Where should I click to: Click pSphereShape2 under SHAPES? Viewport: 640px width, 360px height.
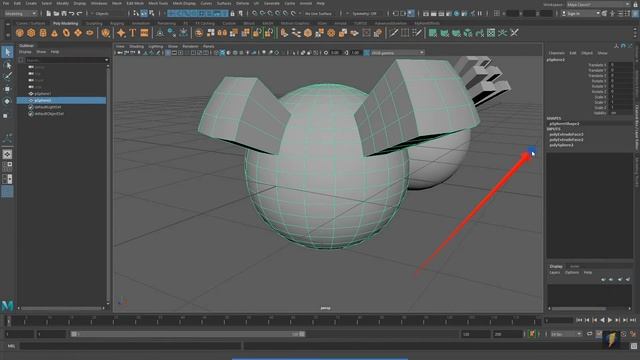(x=564, y=124)
